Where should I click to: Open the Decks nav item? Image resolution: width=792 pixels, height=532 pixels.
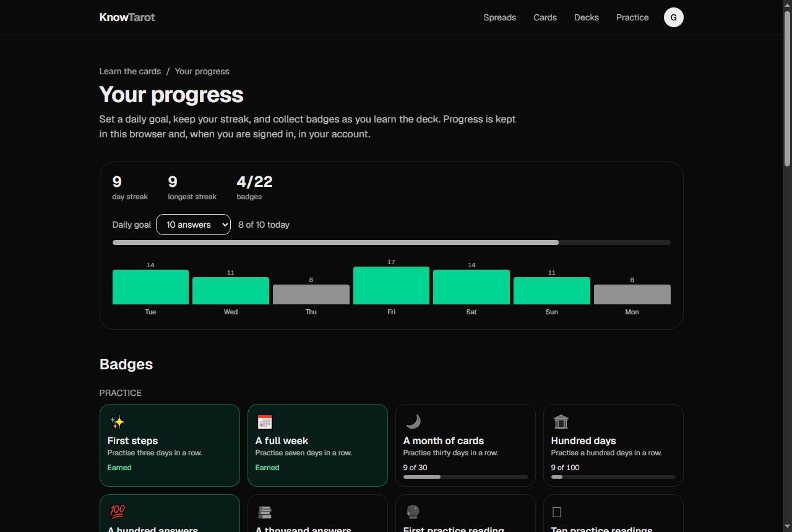587,17
